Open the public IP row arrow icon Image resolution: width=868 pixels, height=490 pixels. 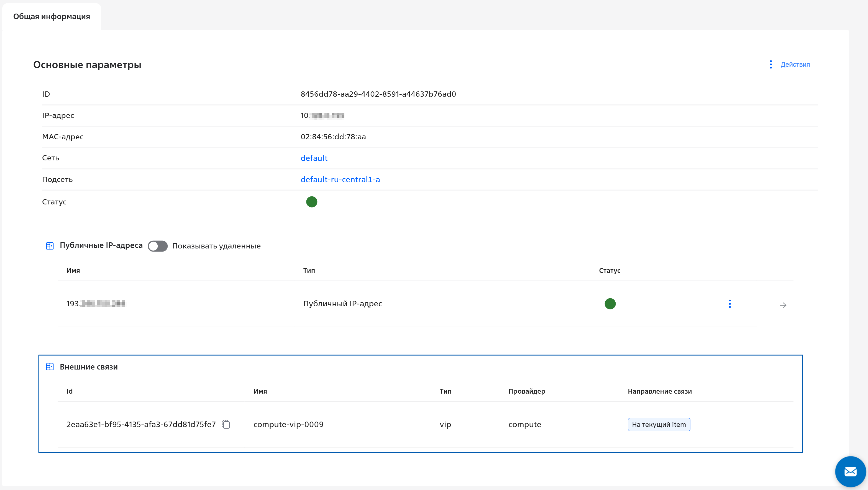coord(783,305)
